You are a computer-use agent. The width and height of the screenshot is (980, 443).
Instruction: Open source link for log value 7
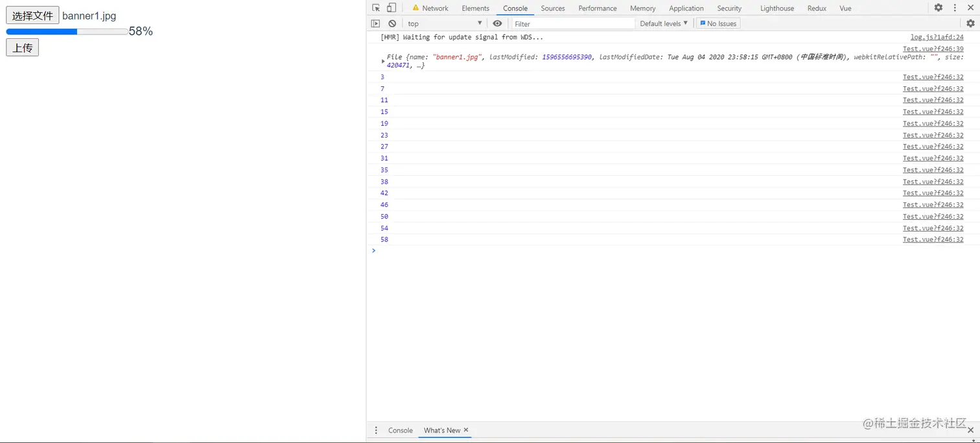(x=933, y=88)
